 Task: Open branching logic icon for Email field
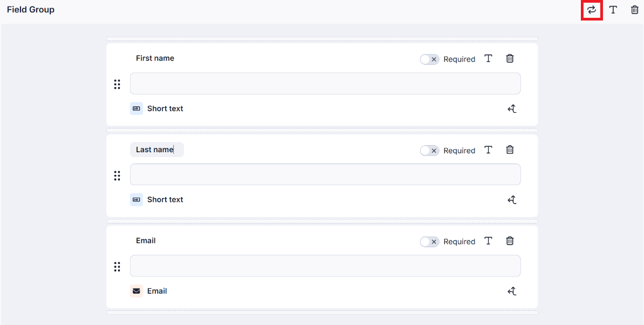pyautogui.click(x=512, y=292)
